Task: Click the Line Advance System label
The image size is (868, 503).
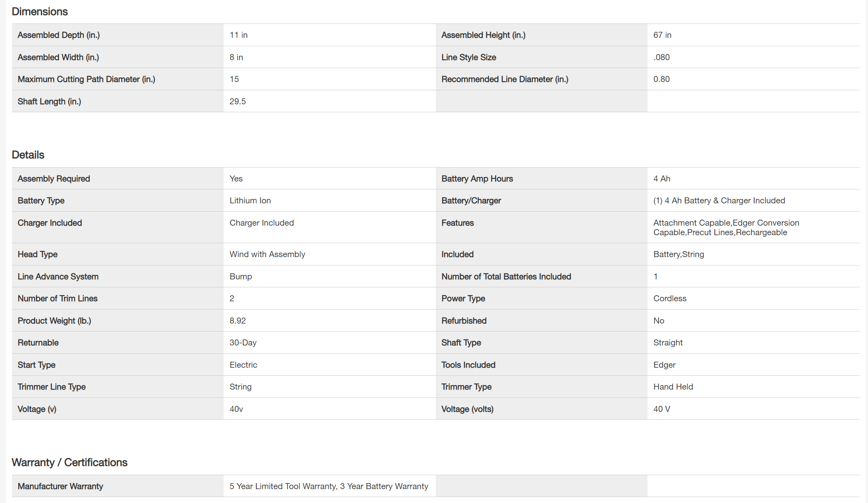Action: pos(58,277)
